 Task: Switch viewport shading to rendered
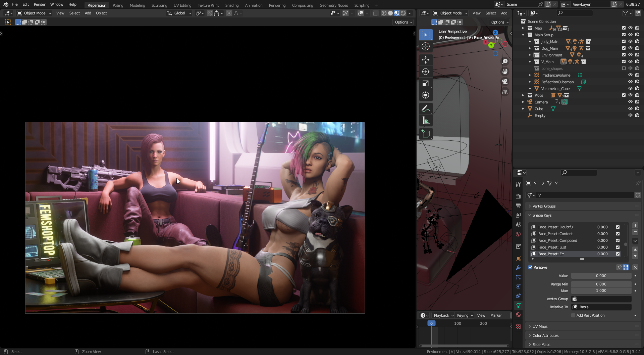403,13
